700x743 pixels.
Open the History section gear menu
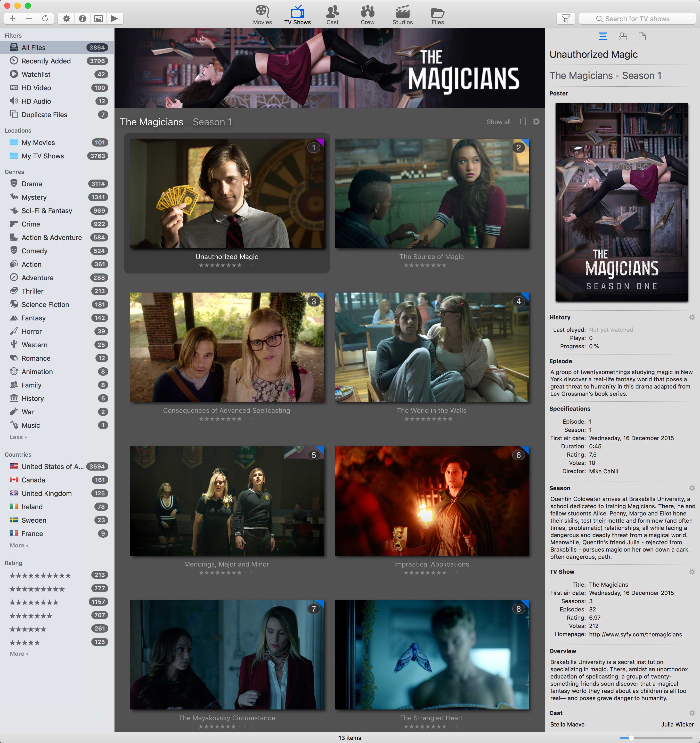(692, 317)
